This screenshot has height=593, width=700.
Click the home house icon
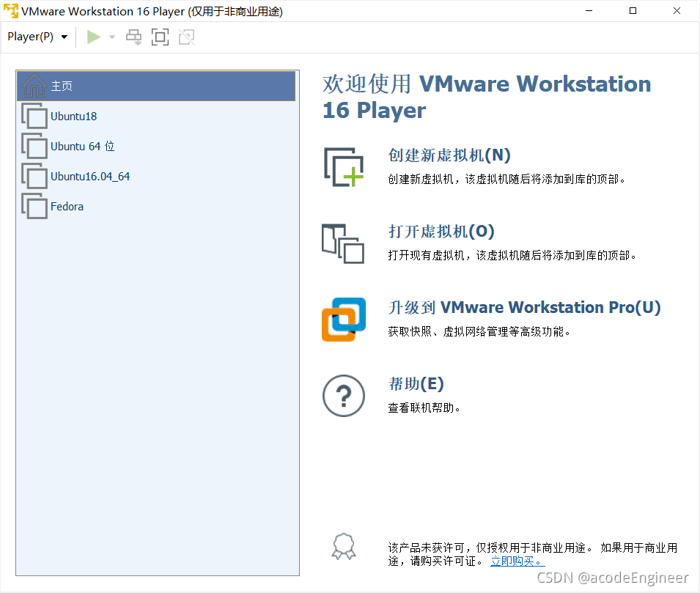pyautogui.click(x=34, y=86)
